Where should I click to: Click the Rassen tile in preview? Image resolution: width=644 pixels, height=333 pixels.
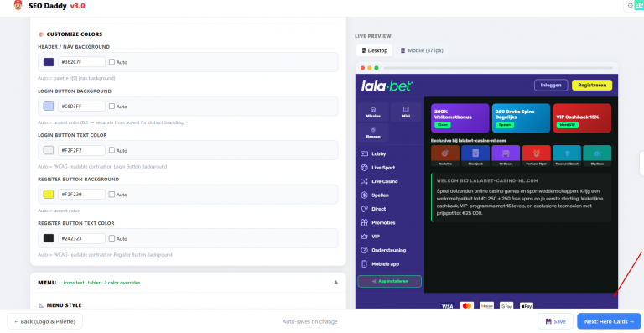pos(373,133)
